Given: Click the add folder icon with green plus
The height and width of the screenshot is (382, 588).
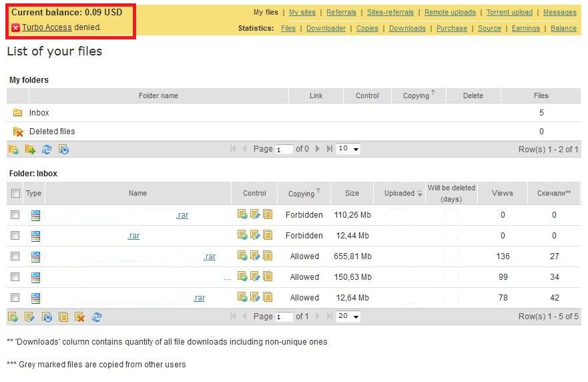Looking at the screenshot, I should click(30, 150).
